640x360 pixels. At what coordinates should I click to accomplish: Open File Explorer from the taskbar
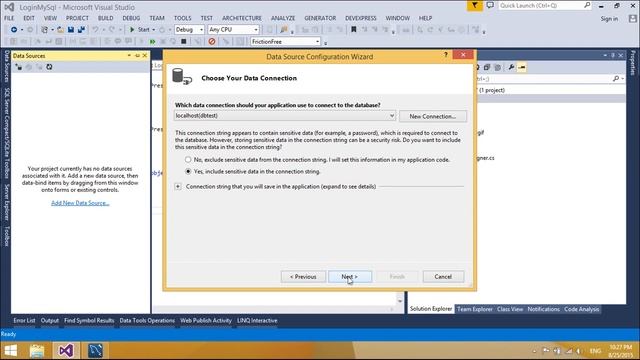[x=37, y=351]
